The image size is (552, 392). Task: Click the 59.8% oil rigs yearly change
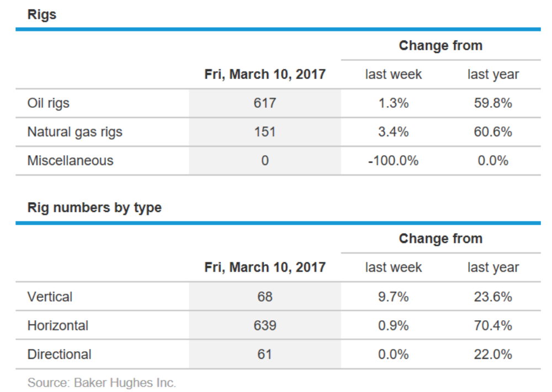click(x=493, y=103)
